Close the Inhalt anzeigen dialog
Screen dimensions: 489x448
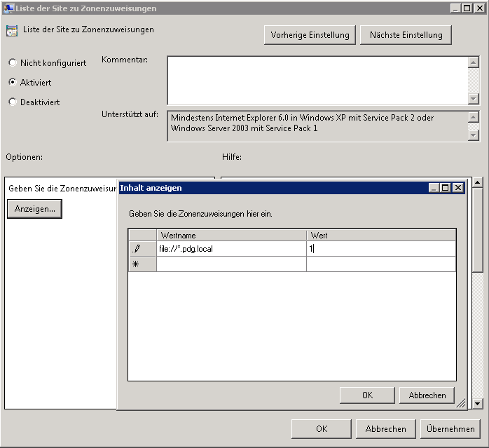pyautogui.click(x=457, y=188)
